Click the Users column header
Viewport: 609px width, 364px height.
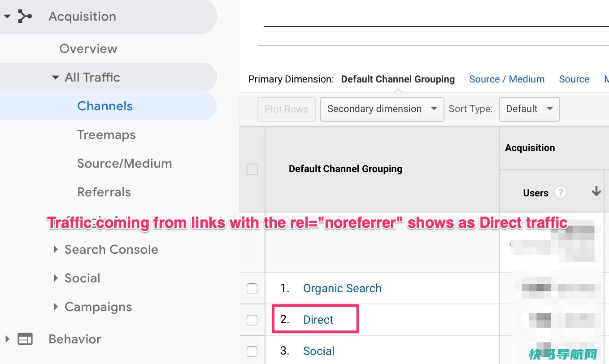(x=535, y=193)
